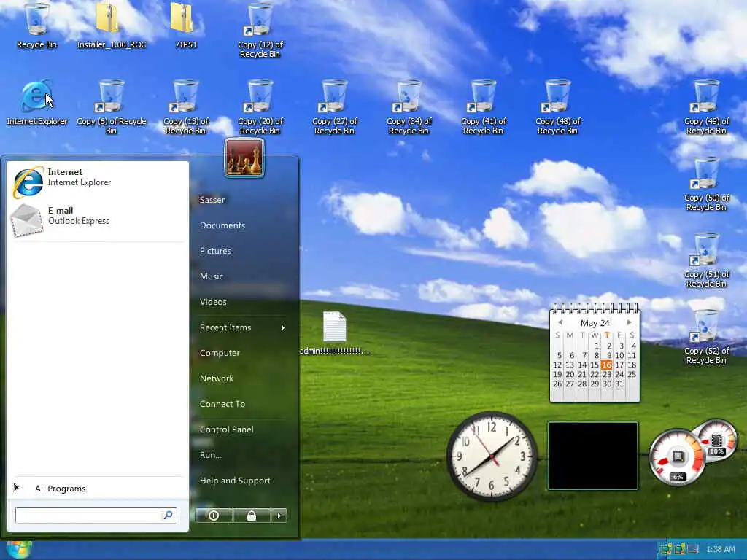Go to previous month in calendar gadget
Image resolution: width=747 pixels, height=560 pixels.
[x=560, y=323]
